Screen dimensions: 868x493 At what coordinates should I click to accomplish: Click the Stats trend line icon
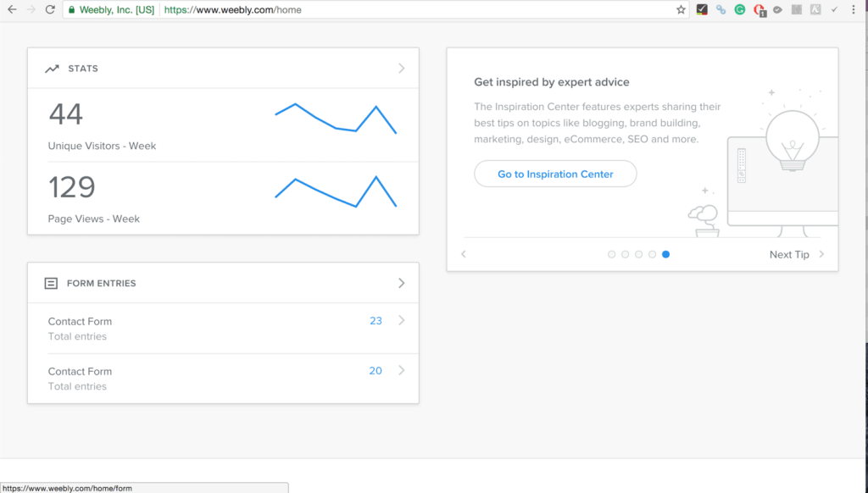click(x=52, y=69)
